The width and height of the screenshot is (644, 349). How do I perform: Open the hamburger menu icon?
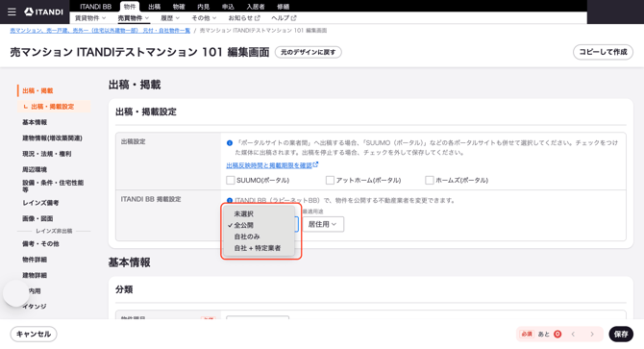(x=12, y=12)
